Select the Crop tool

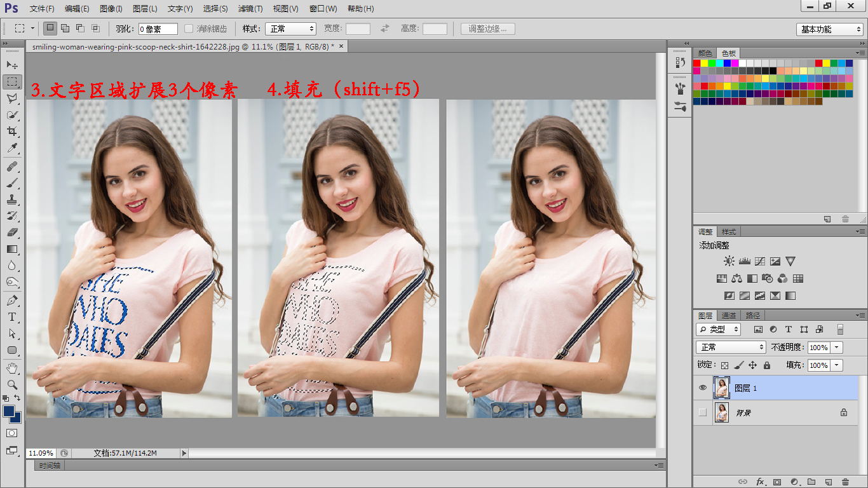coord(12,132)
